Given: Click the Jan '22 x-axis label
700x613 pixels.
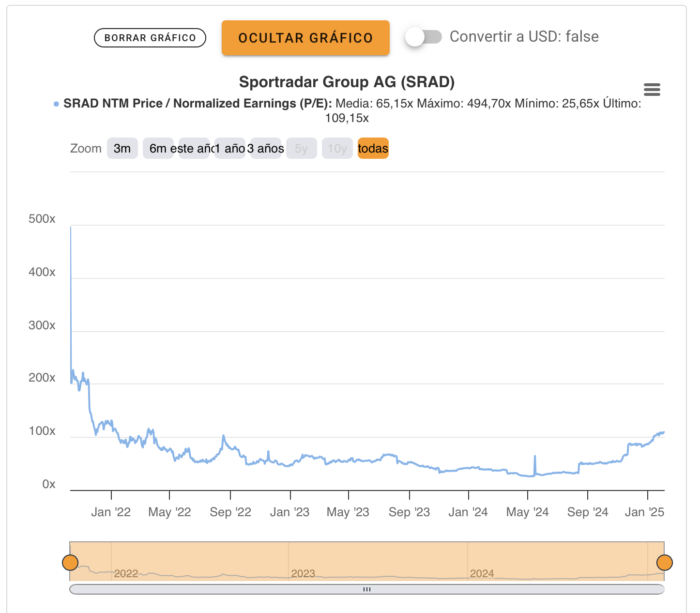Looking at the screenshot, I should (111, 512).
